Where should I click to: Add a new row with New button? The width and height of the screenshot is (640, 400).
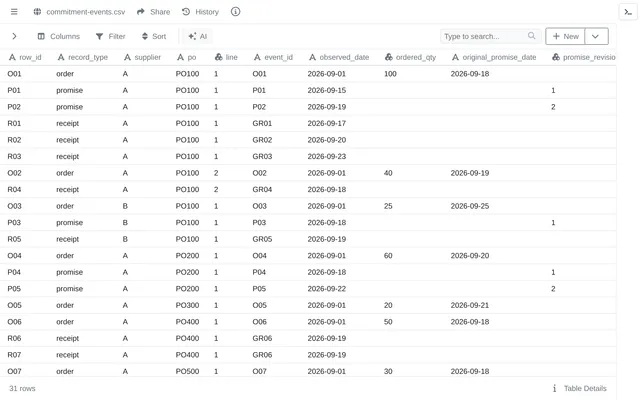[565, 36]
